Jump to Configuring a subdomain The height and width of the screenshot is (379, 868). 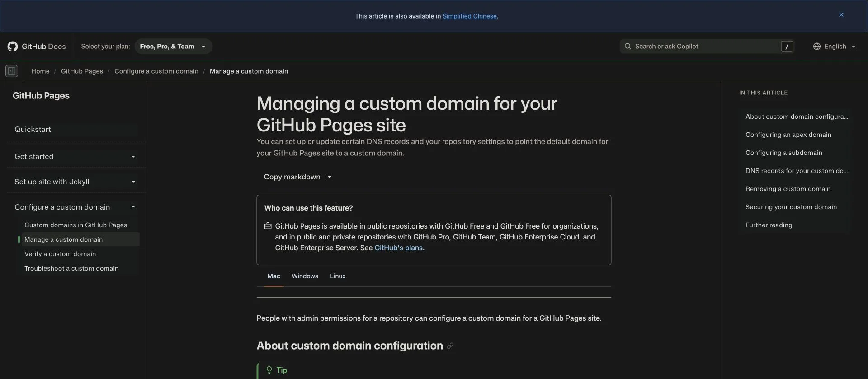(784, 153)
